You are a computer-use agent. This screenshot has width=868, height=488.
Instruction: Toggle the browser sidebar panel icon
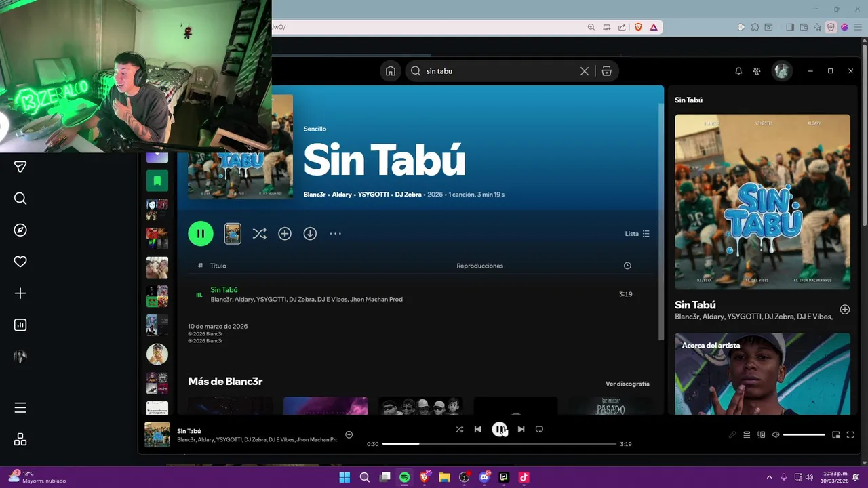click(x=790, y=27)
